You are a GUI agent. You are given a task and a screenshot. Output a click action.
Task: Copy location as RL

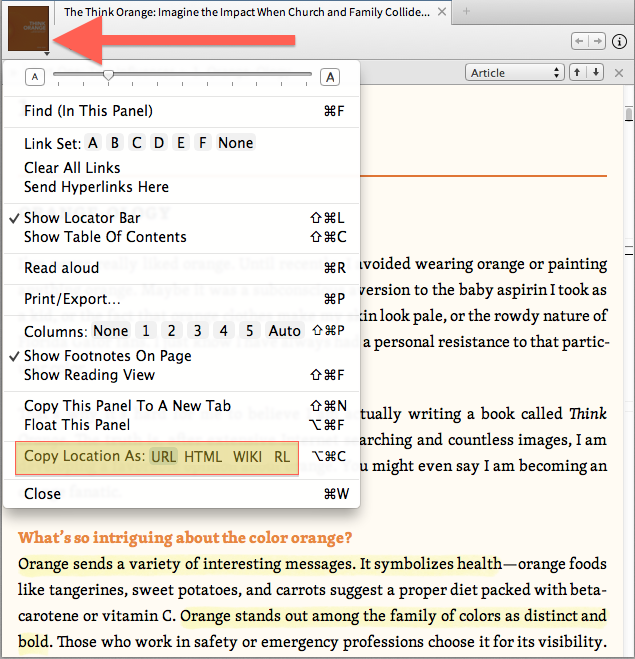tap(282, 456)
